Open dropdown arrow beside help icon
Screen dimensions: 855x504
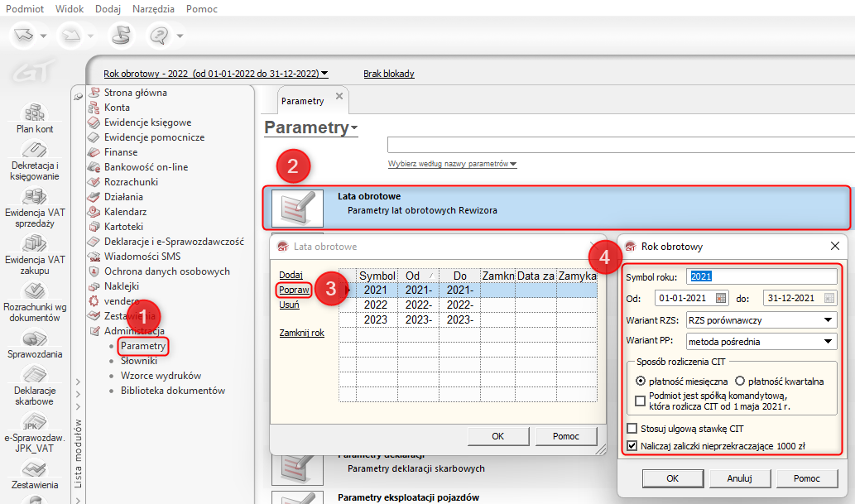[x=180, y=36]
